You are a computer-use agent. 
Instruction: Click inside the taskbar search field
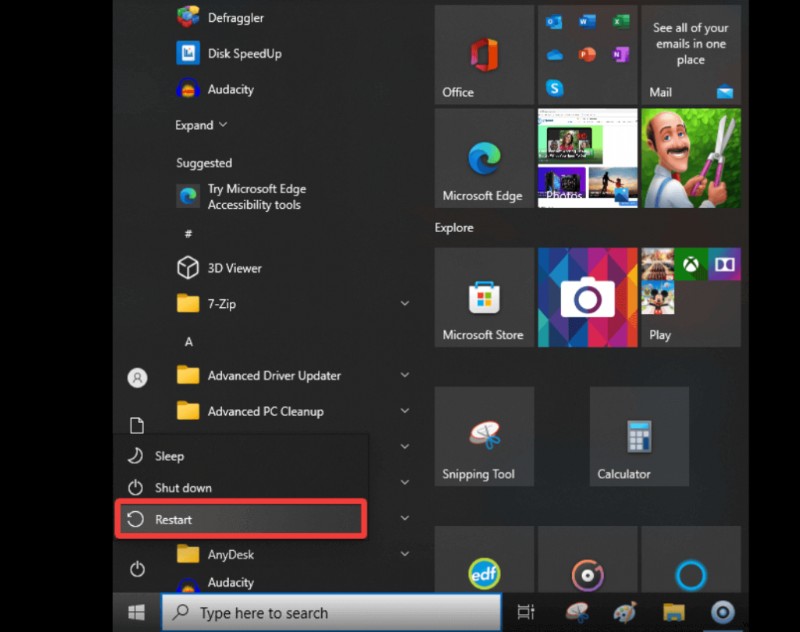(x=330, y=612)
